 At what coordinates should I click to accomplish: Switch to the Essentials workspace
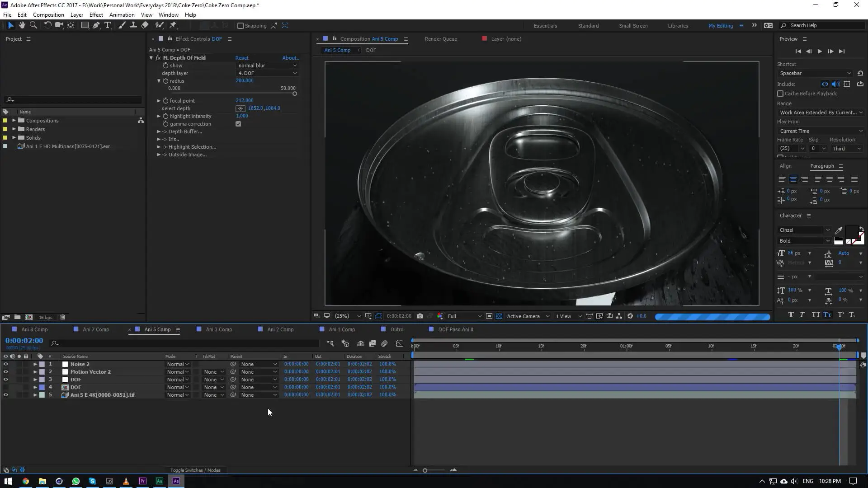tap(545, 26)
